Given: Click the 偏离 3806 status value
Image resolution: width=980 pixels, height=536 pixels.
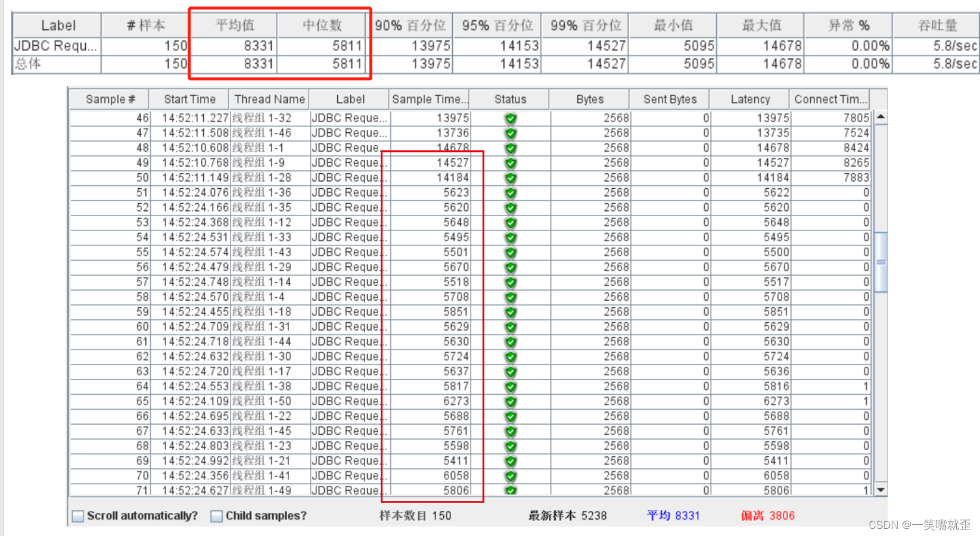Looking at the screenshot, I should pyautogui.click(x=768, y=516).
